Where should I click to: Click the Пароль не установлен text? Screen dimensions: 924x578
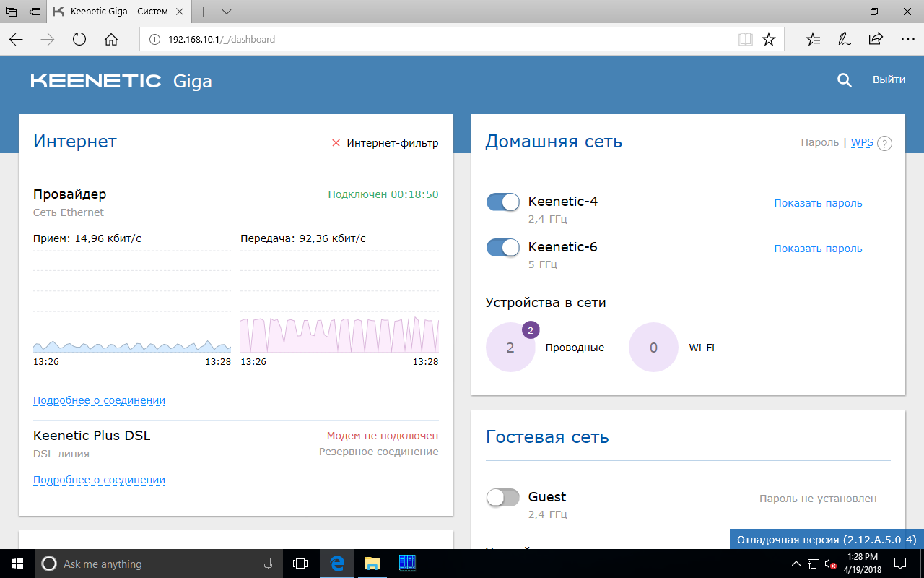tap(818, 499)
